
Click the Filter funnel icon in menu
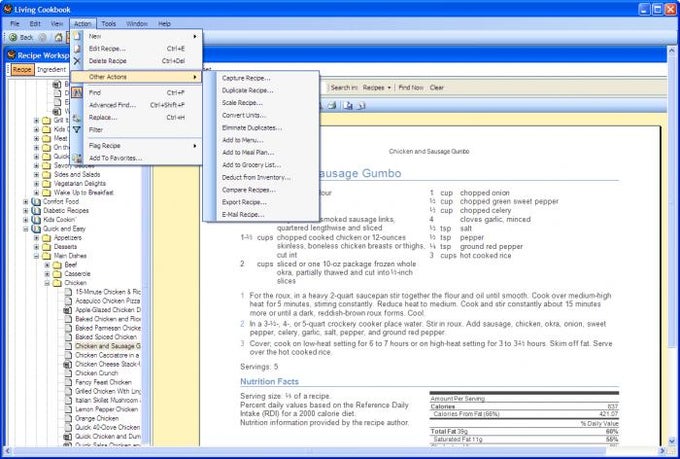pyautogui.click(x=77, y=130)
